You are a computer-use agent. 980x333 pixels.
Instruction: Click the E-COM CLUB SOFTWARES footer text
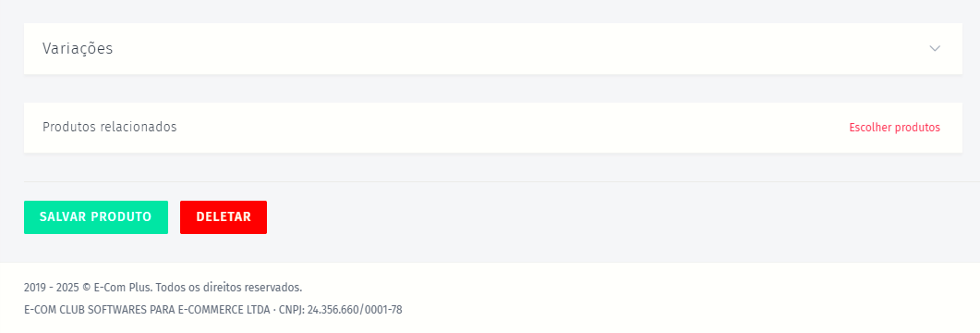tap(146, 309)
